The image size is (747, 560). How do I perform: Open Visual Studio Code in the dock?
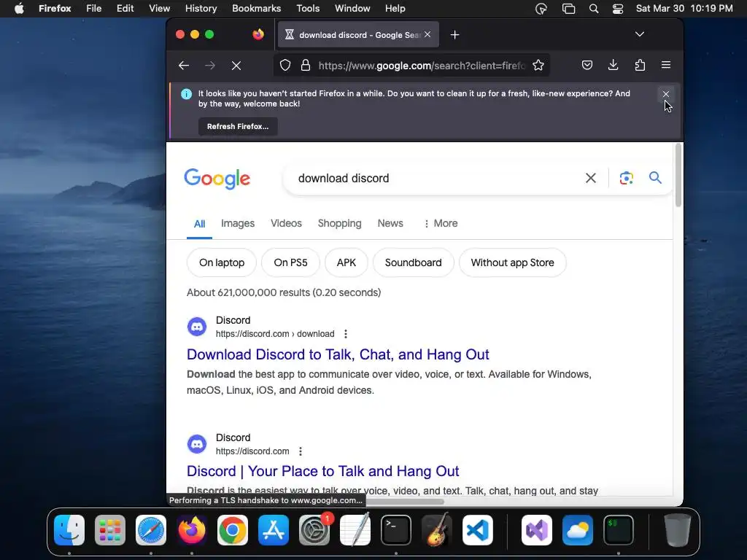pyautogui.click(x=477, y=530)
